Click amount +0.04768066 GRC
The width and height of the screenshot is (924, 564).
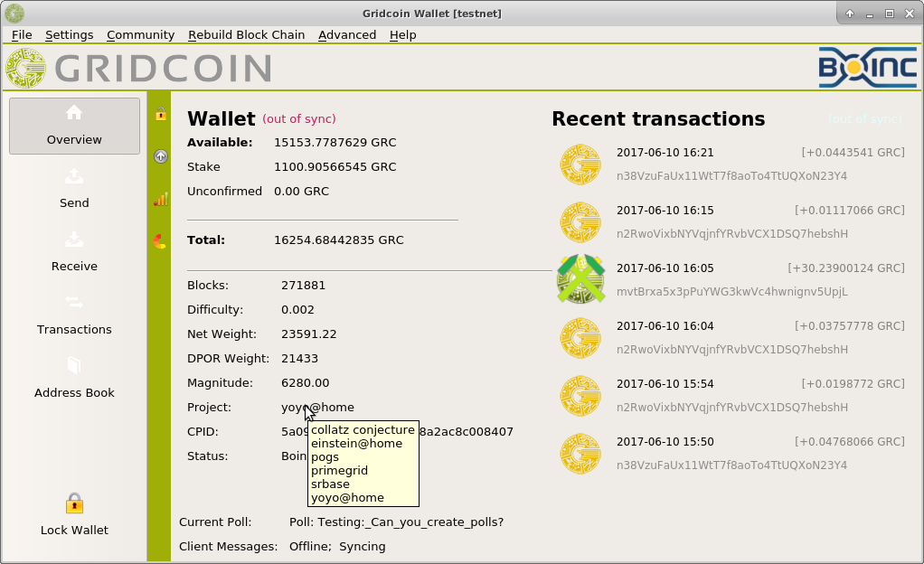click(850, 441)
